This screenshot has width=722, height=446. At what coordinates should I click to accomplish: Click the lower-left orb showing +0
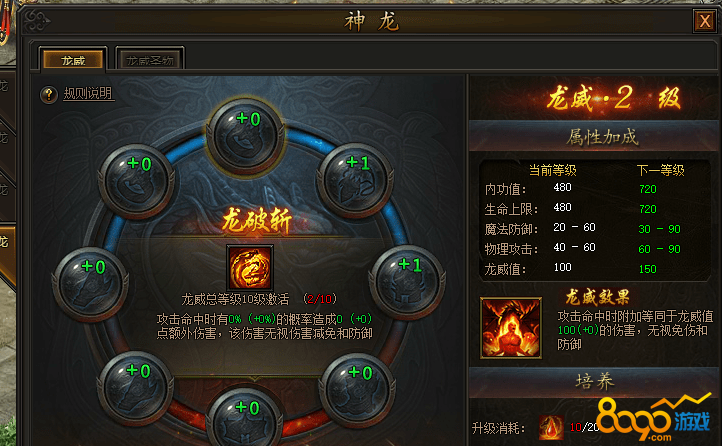point(135,388)
